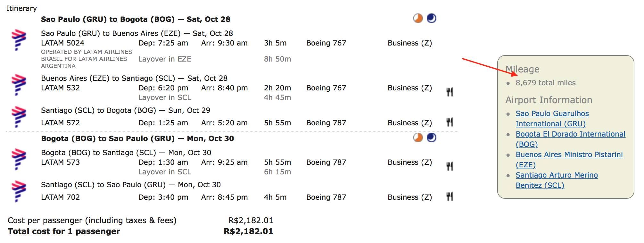Click meal icon on LATAM 702 flight
Screen dimensions: 644x243
(x=450, y=197)
